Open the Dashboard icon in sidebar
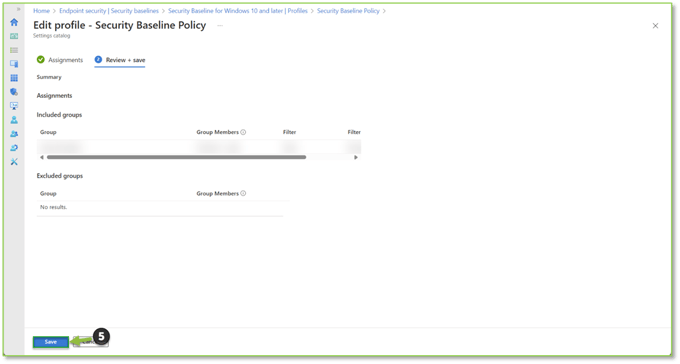Viewport: 680px width, 364px height. [x=14, y=36]
